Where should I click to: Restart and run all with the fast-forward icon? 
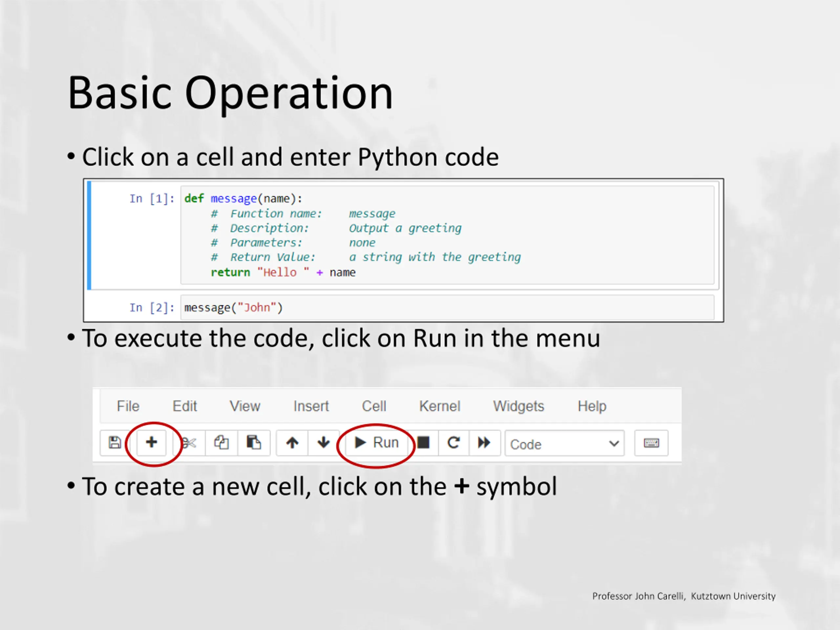pyautogui.click(x=484, y=443)
